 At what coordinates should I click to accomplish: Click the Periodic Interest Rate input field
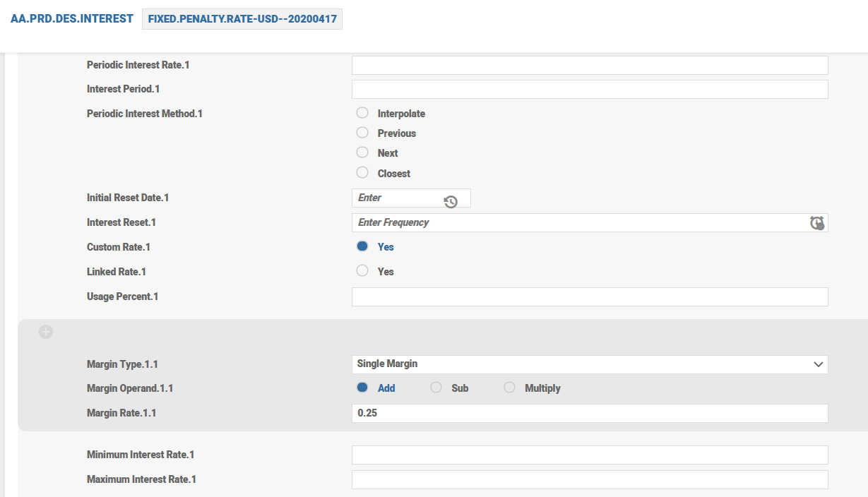click(x=589, y=65)
